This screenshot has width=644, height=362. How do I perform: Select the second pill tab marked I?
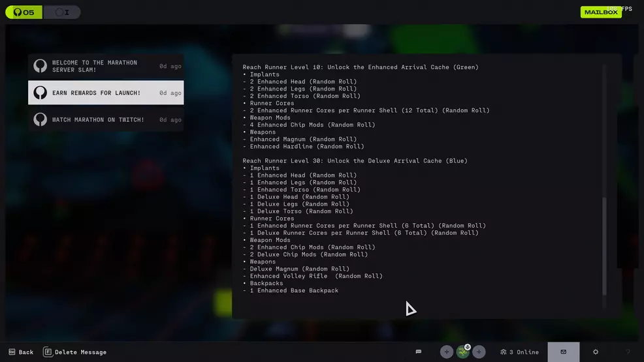pos(62,12)
